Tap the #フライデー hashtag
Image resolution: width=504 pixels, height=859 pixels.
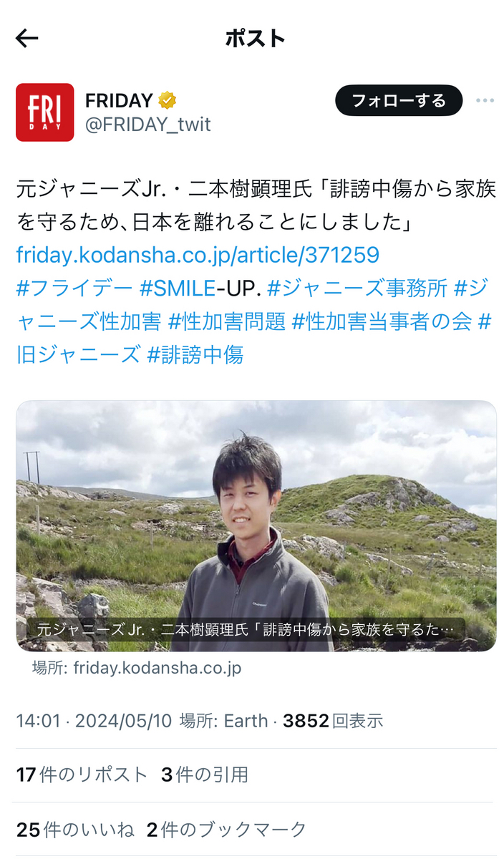(74, 288)
